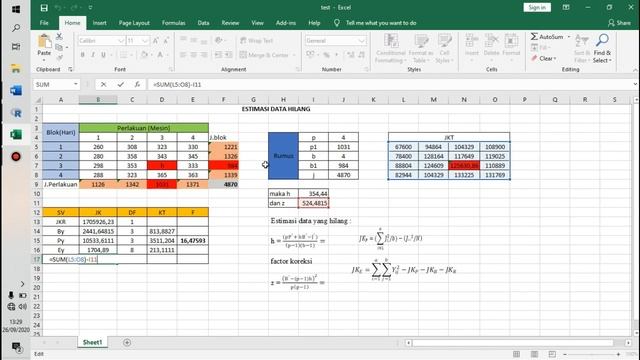Click the red record icon on the taskbar
The width and height of the screenshot is (640, 360).
click(16, 156)
